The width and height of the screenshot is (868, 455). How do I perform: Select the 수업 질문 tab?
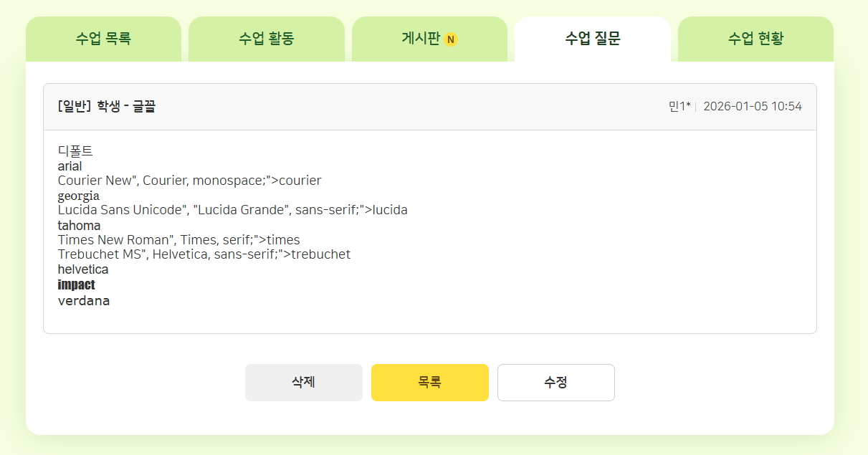click(x=592, y=39)
